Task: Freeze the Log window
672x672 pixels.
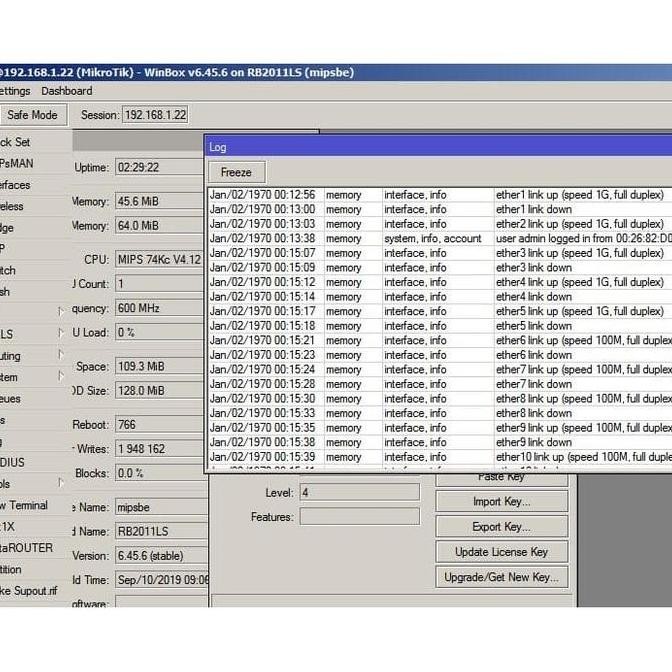Action: (x=237, y=172)
